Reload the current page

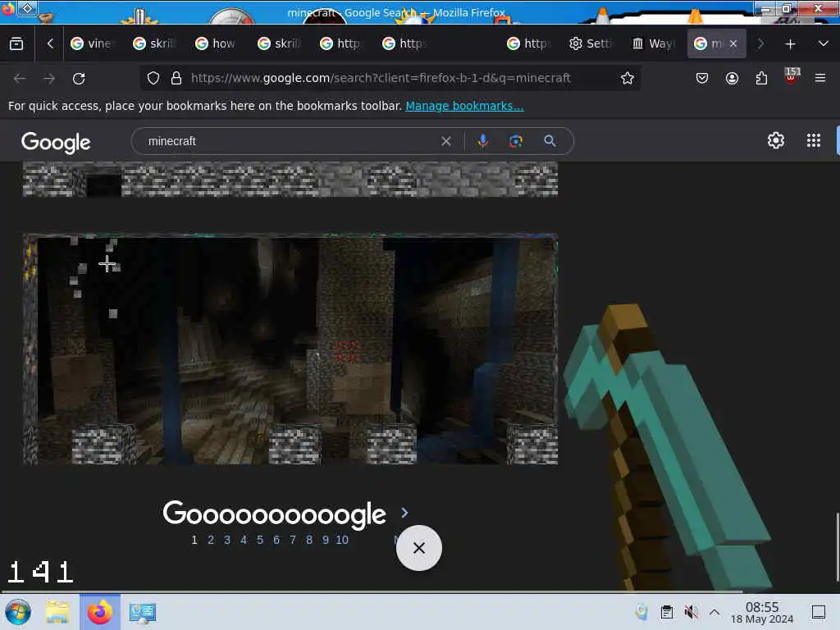tap(79, 78)
